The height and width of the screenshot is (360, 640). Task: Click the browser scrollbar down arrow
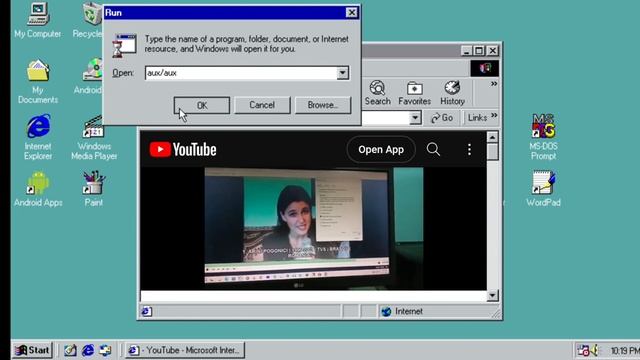click(x=492, y=295)
